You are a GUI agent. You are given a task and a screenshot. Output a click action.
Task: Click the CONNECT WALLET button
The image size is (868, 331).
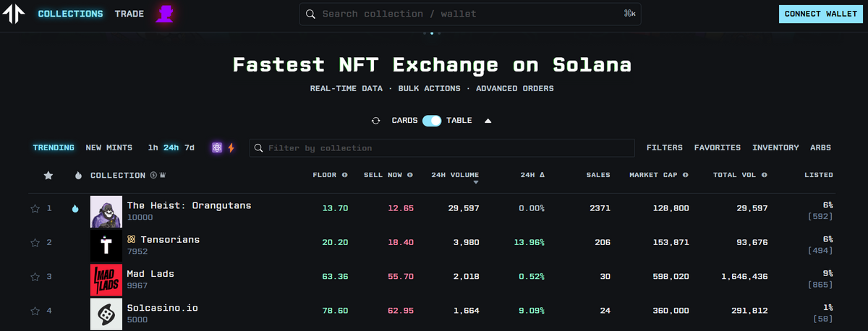(821, 14)
